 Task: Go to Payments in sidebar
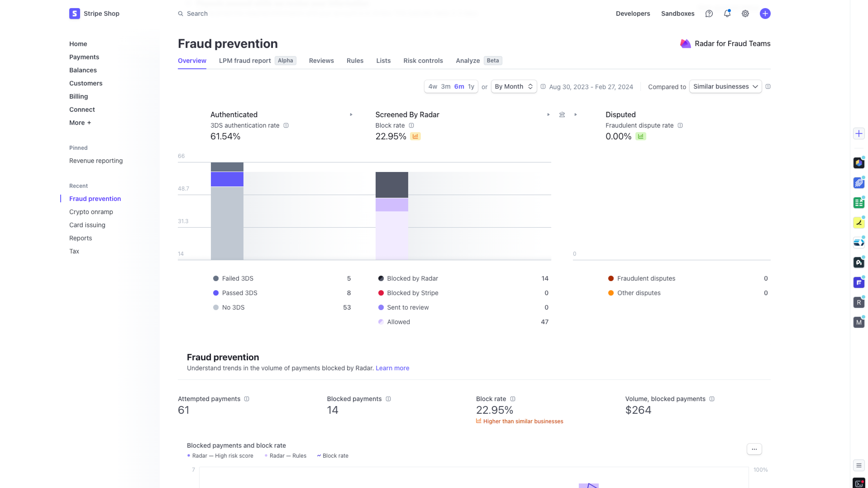pos(84,57)
